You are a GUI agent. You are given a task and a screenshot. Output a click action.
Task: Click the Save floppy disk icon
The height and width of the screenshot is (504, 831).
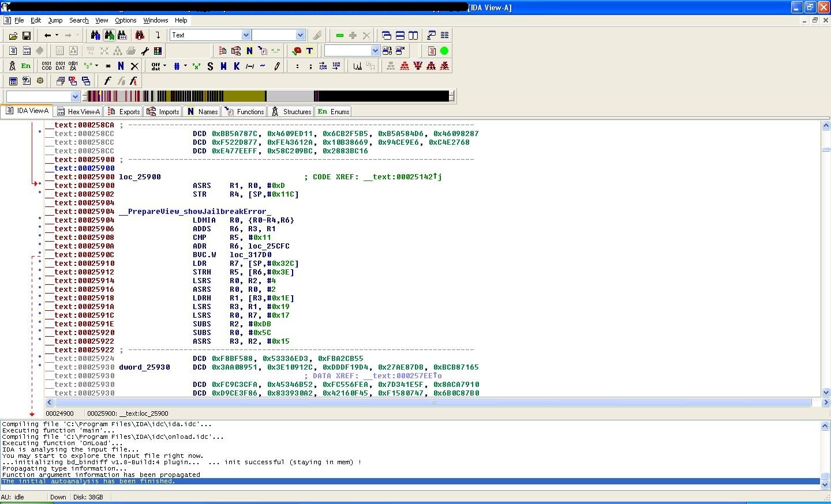coord(27,35)
